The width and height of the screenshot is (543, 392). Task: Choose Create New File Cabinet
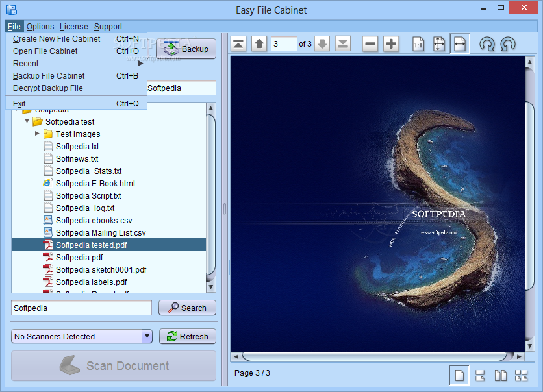click(x=76, y=39)
